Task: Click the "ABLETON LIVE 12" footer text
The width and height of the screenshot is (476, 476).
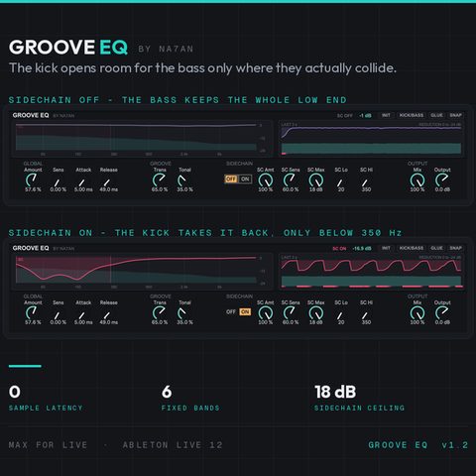Action: (173, 445)
